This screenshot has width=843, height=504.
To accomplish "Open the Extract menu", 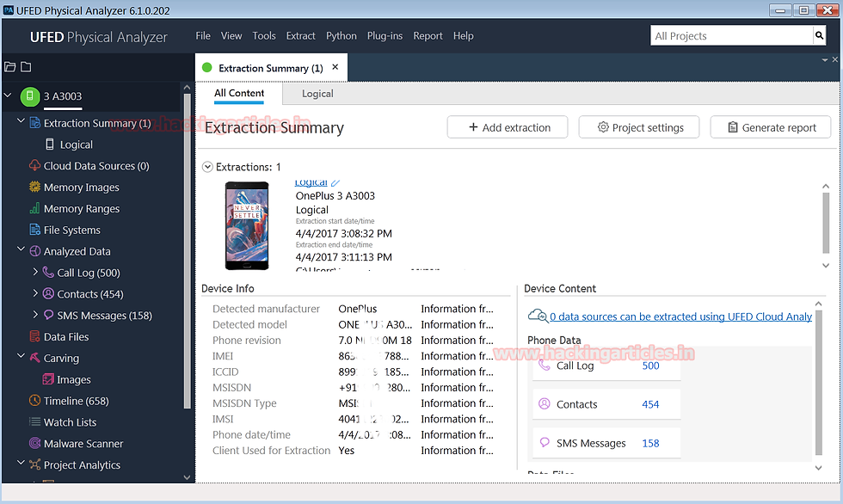I will coord(300,35).
